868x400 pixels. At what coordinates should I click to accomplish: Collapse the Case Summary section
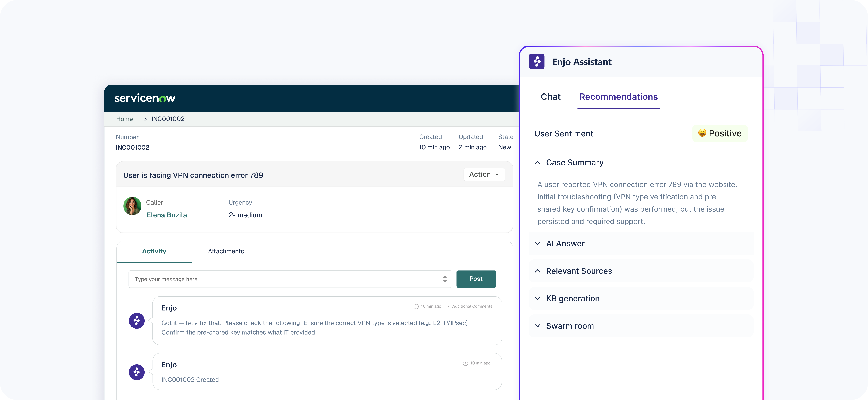538,163
